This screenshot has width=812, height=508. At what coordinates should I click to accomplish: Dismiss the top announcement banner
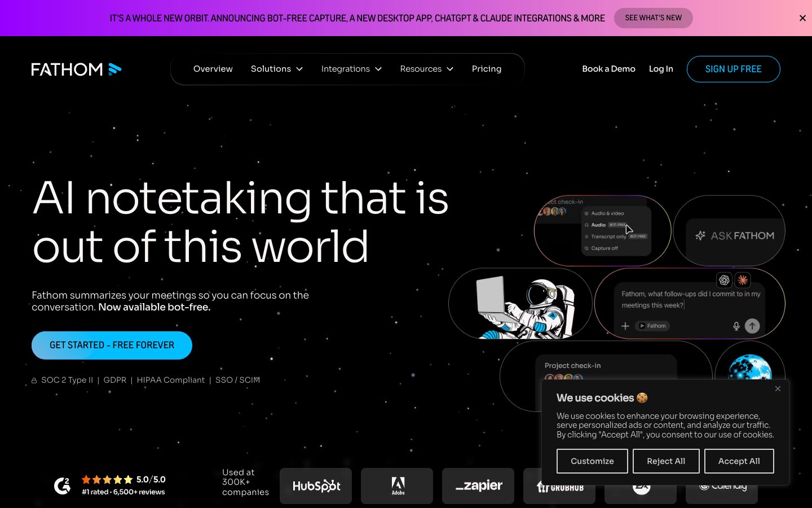[802, 18]
